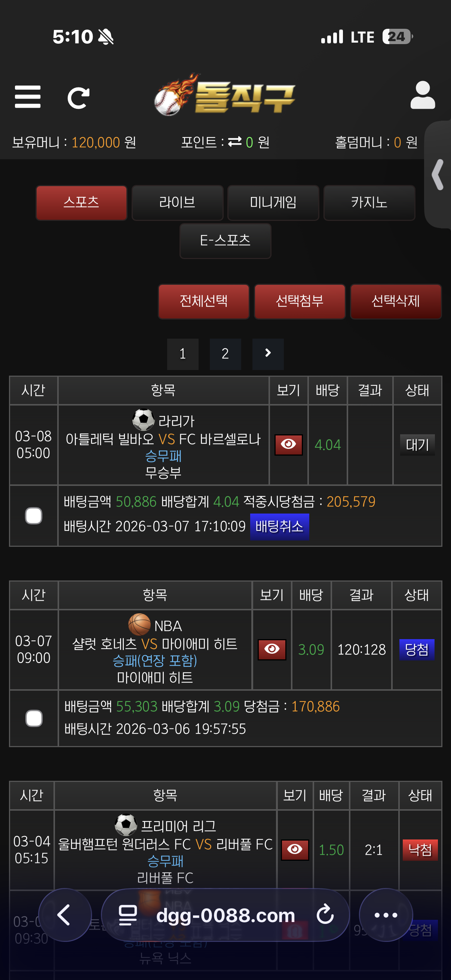Check the box for the 55,303 bet

coord(34,718)
